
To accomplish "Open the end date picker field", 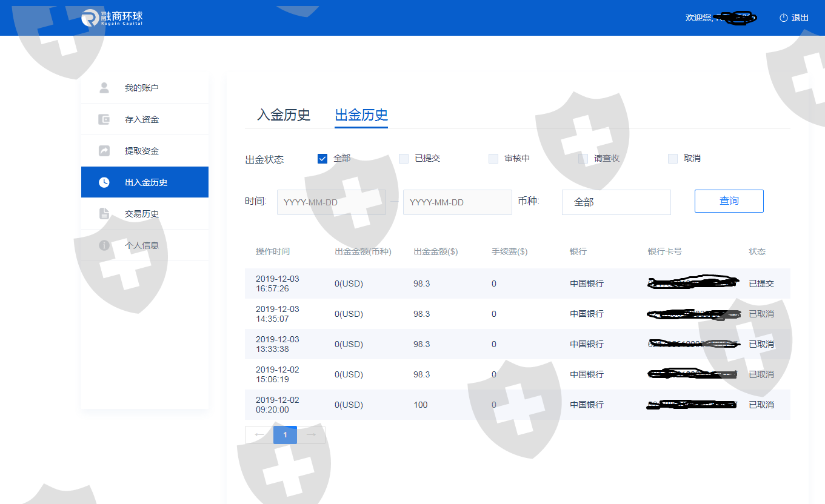I will (457, 202).
